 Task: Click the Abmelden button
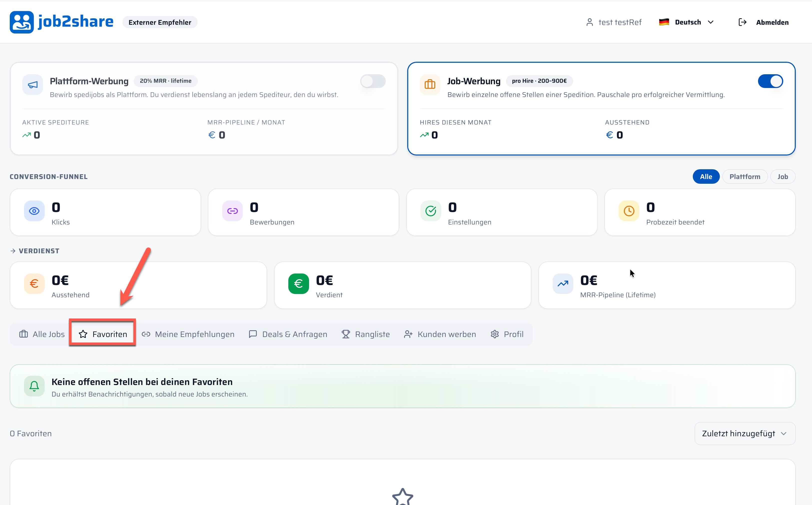[x=764, y=22]
